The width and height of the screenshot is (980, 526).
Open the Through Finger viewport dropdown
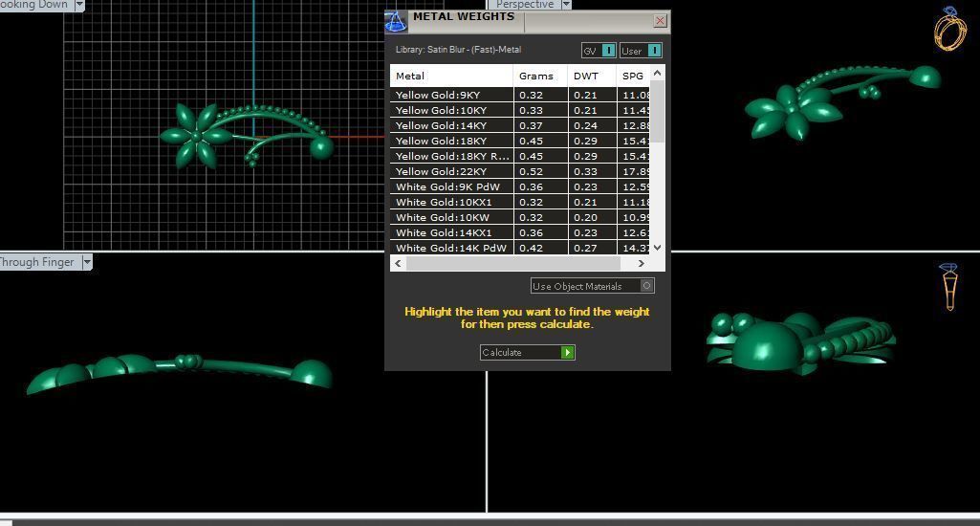pos(87,262)
